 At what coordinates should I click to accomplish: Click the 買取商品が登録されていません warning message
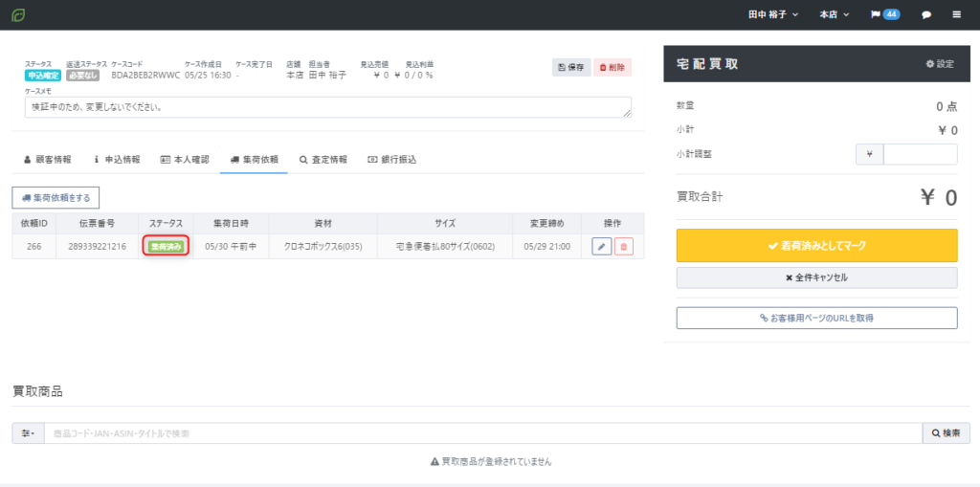tap(491, 461)
